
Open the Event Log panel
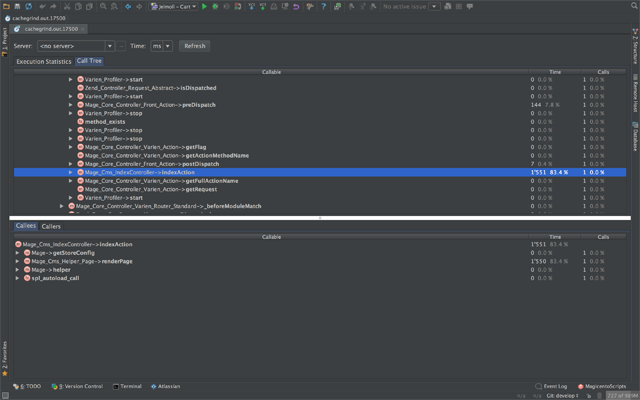(x=551, y=386)
